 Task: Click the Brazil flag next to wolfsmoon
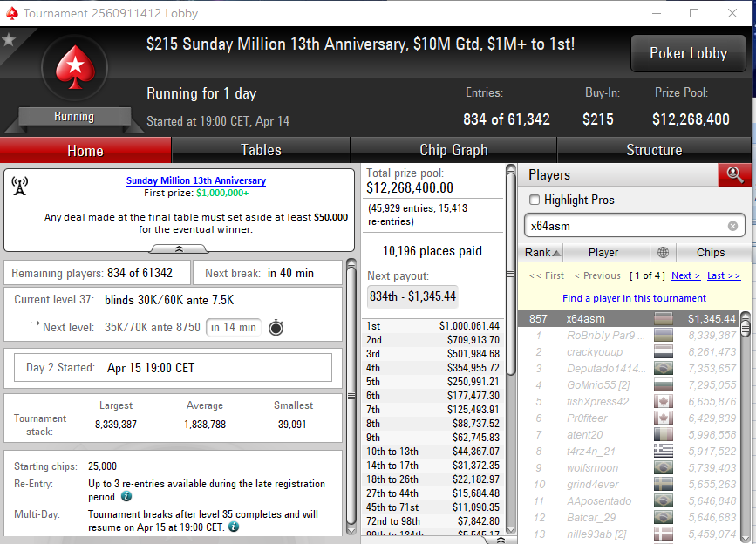664,468
